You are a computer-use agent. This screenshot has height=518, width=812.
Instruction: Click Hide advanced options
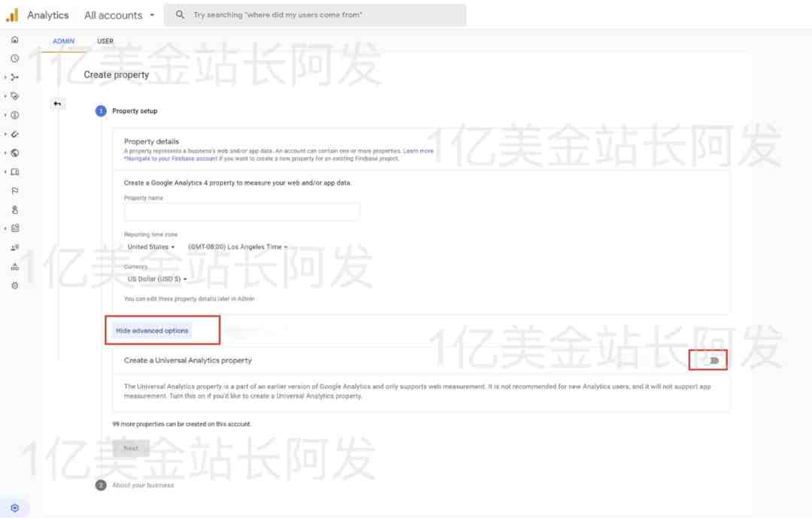(152, 331)
